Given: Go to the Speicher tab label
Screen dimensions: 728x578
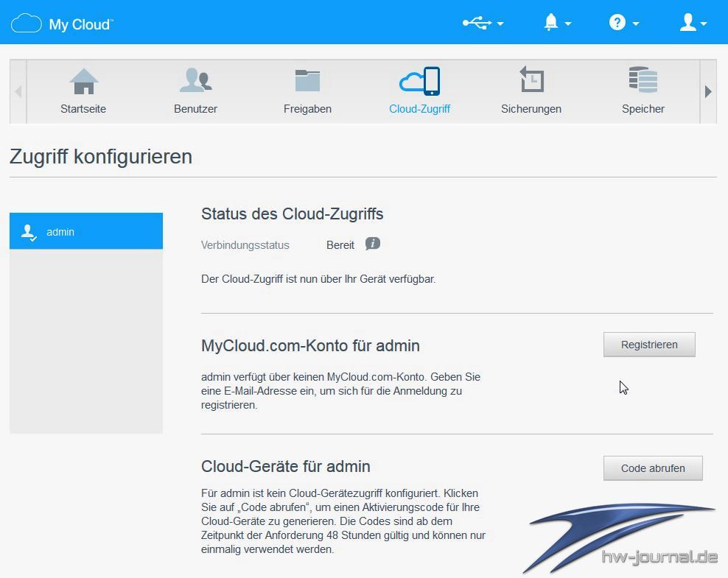Looking at the screenshot, I should coord(643,109).
